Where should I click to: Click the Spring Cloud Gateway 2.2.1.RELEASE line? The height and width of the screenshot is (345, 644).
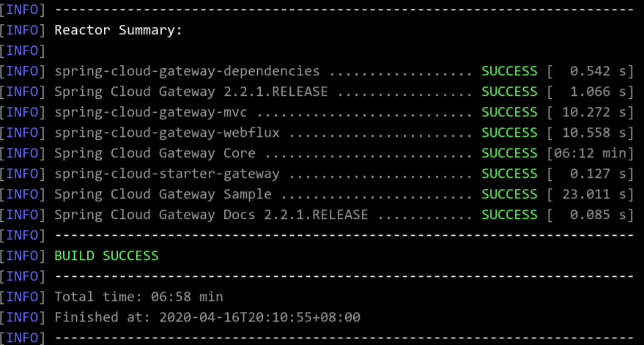[191, 92]
